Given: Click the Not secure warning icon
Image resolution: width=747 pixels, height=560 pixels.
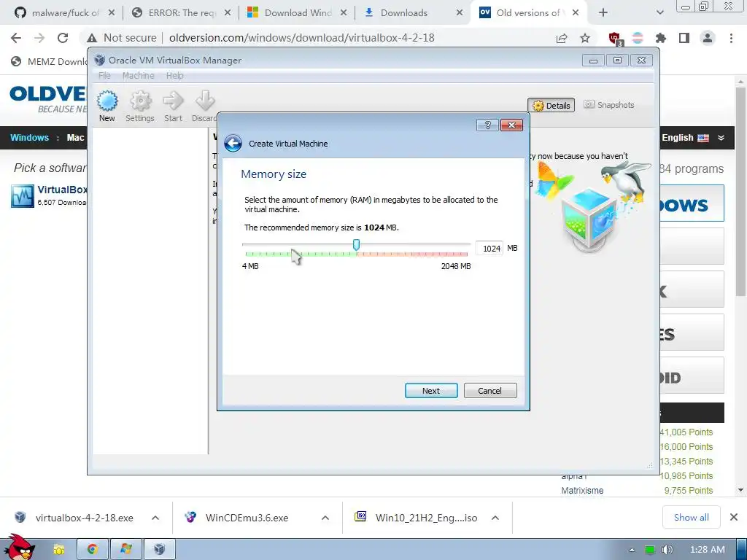Looking at the screenshot, I should [92, 38].
